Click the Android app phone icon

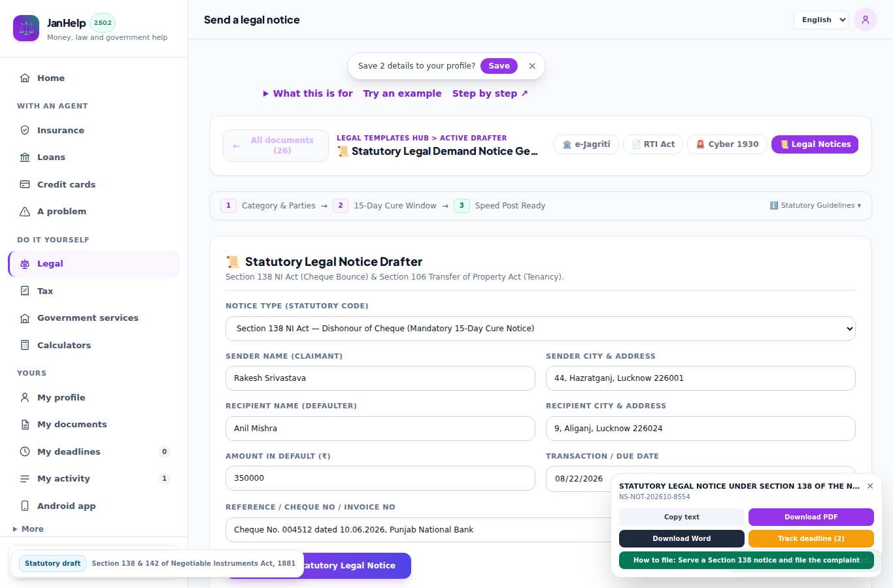[25, 506]
